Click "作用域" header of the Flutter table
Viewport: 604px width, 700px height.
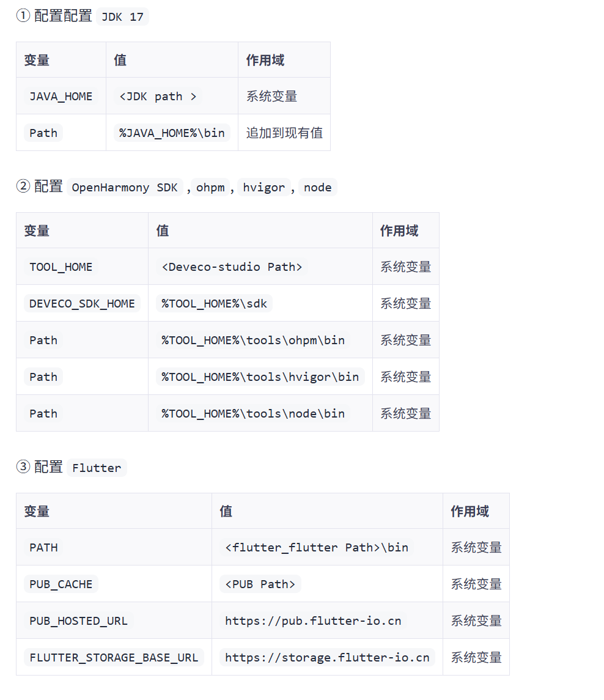(x=470, y=511)
